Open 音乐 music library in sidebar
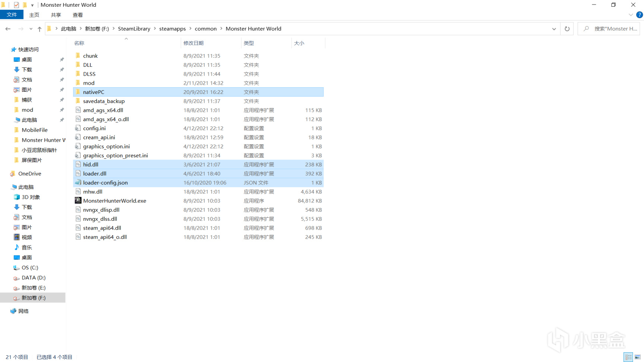 coord(26,248)
